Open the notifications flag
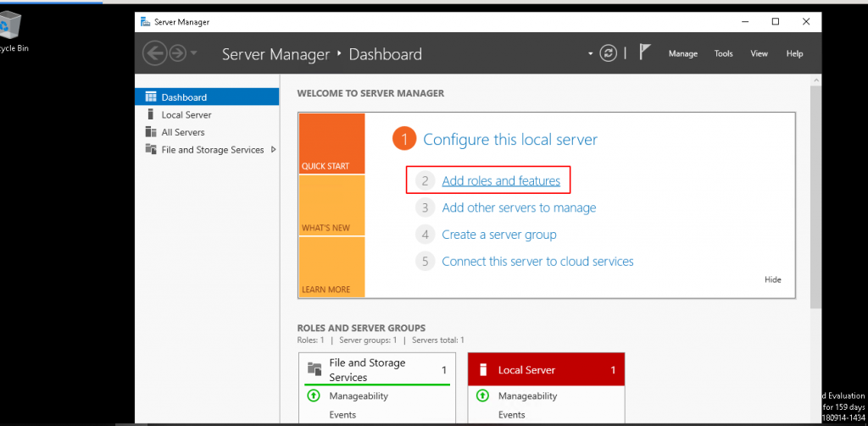 (x=644, y=53)
